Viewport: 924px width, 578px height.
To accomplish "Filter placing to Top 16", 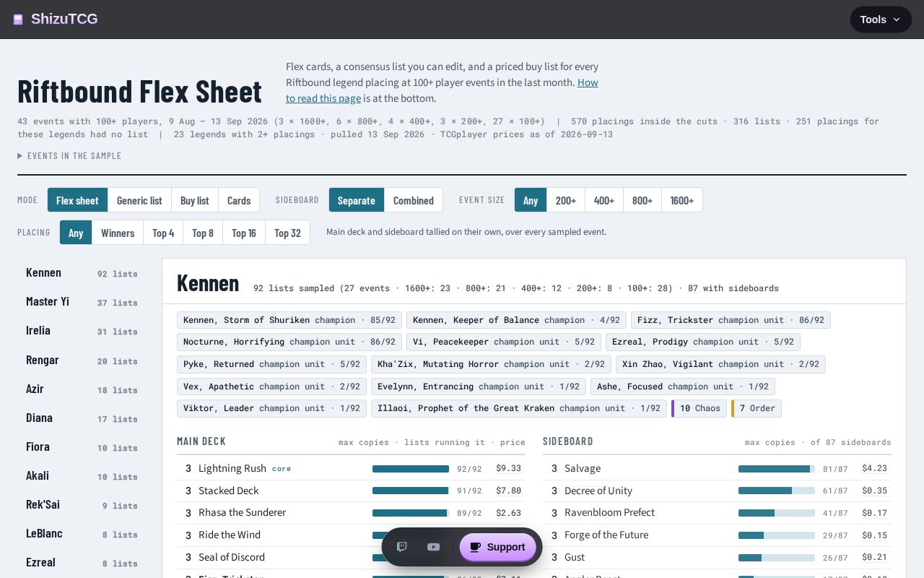I will tap(244, 233).
